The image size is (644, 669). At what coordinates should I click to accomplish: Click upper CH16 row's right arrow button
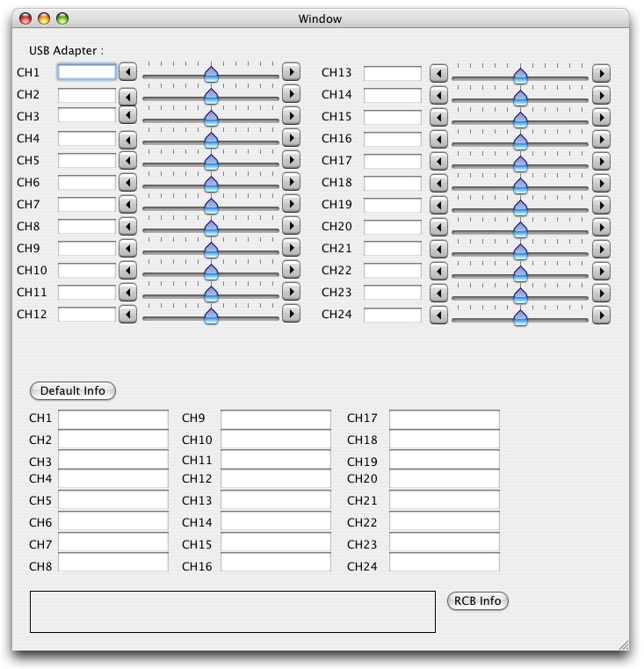click(x=601, y=140)
